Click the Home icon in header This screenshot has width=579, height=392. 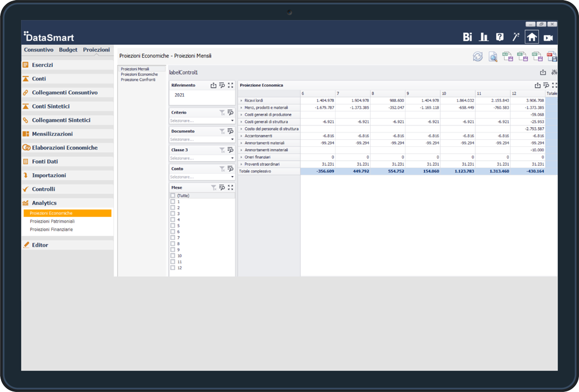(532, 37)
